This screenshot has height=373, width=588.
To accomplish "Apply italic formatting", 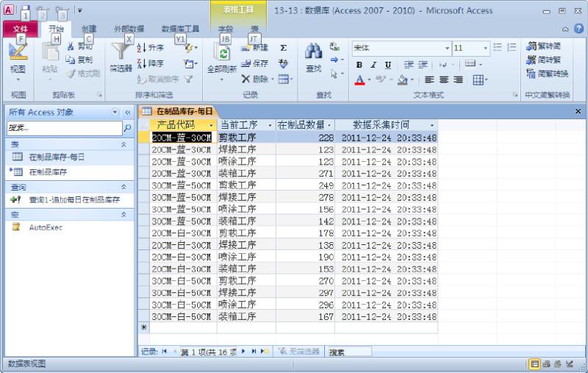I will [x=373, y=65].
